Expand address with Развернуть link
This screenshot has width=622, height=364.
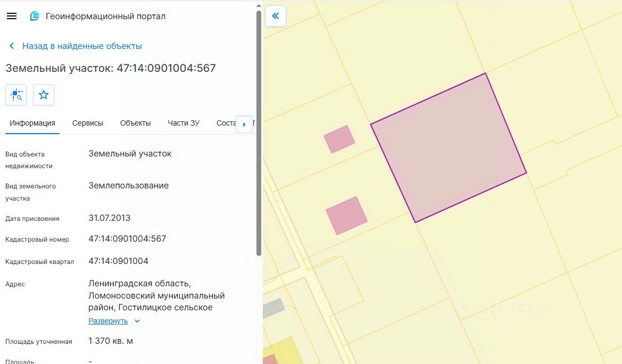108,321
